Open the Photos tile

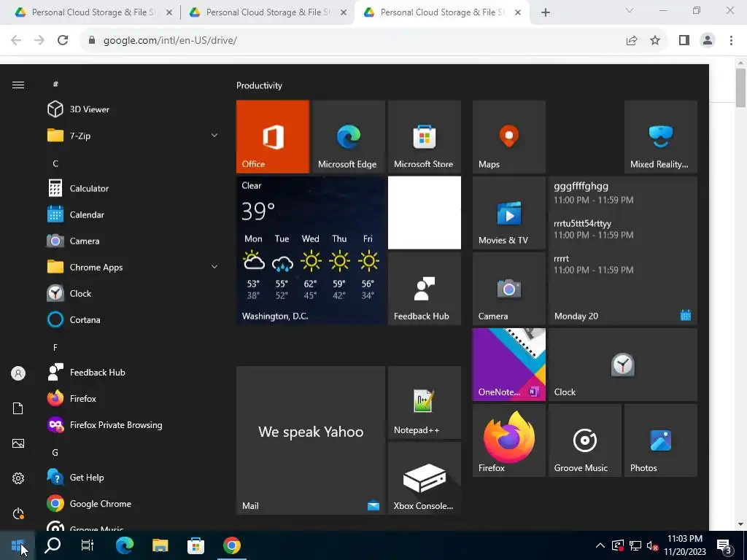click(660, 440)
